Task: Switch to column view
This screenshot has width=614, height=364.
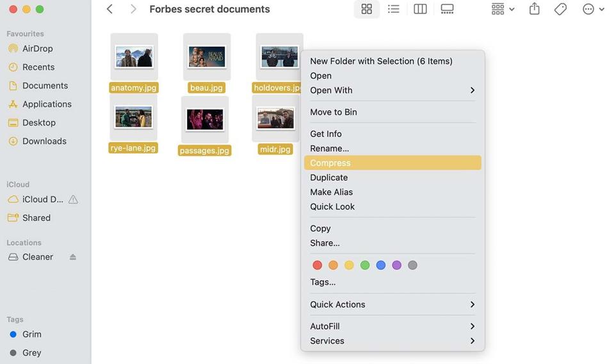Action: (420, 9)
